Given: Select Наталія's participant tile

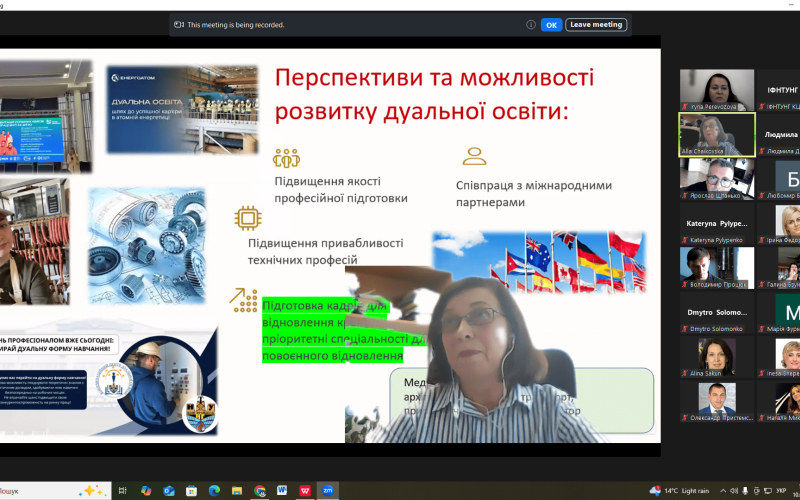Looking at the screenshot, I should 779,401.
